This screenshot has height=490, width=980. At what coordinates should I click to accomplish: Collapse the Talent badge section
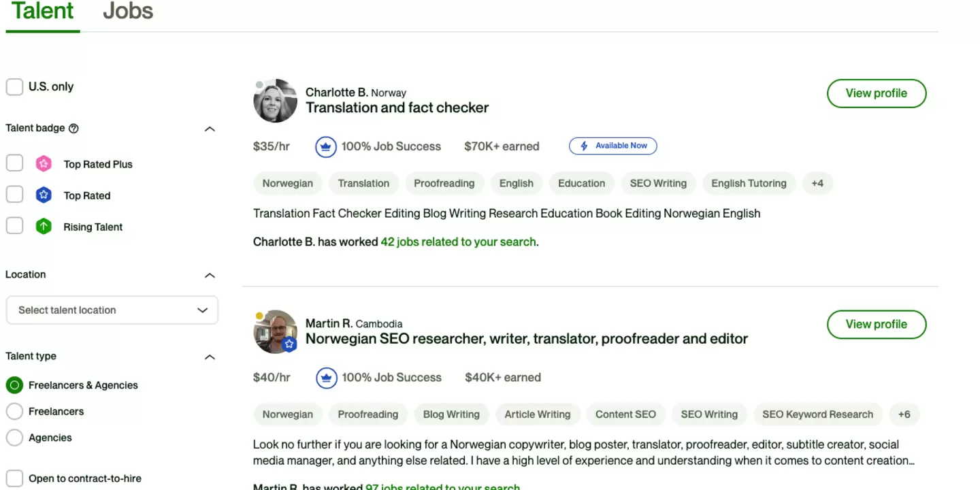(x=210, y=129)
